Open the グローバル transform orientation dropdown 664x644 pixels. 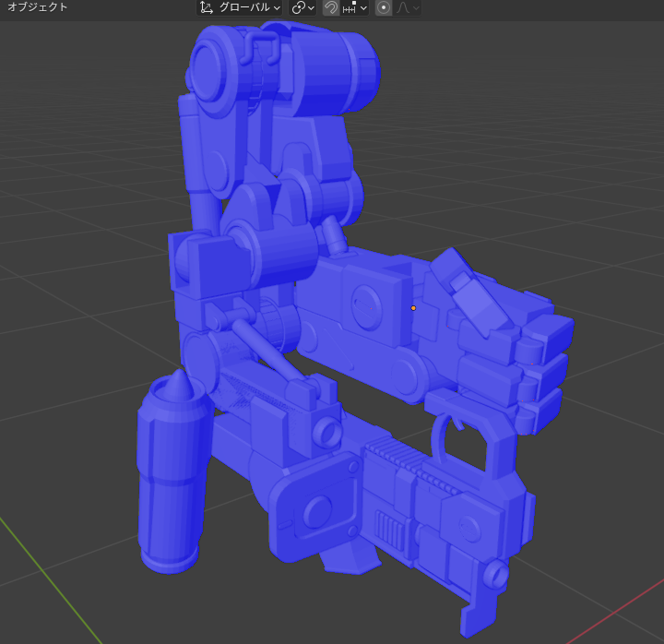[x=240, y=7]
